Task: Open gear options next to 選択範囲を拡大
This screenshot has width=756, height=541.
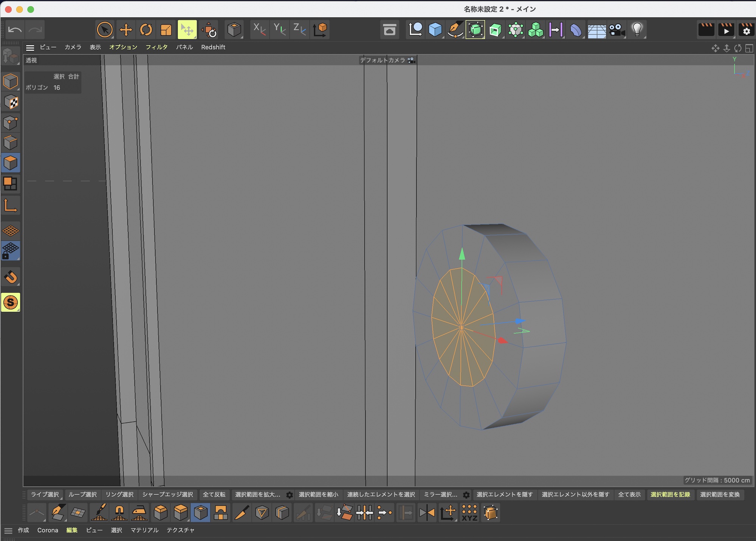Action: point(290,495)
